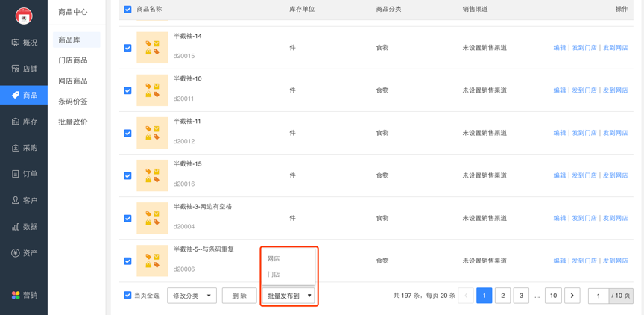Screen dimensions: 644x315
Task: Open the 概况 overview sidebar icon
Action: tap(16, 43)
